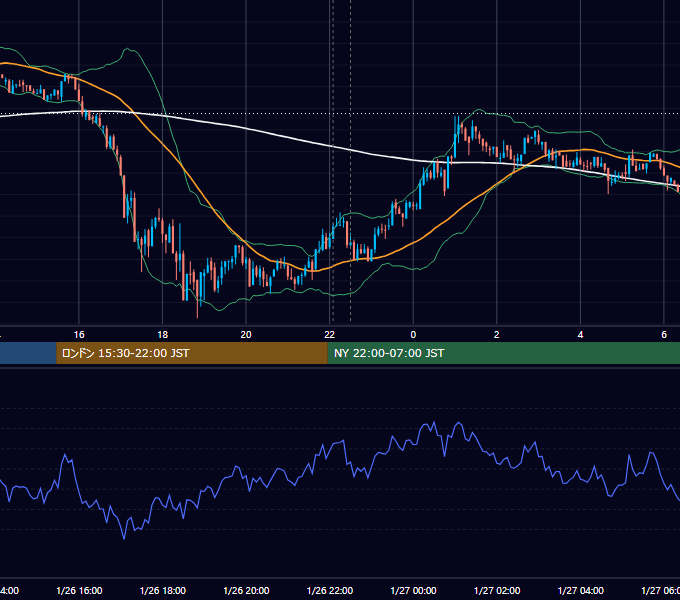This screenshot has width=680, height=600.
Task: Click the 16 hour label on price chart axis
Action: pyautogui.click(x=79, y=335)
